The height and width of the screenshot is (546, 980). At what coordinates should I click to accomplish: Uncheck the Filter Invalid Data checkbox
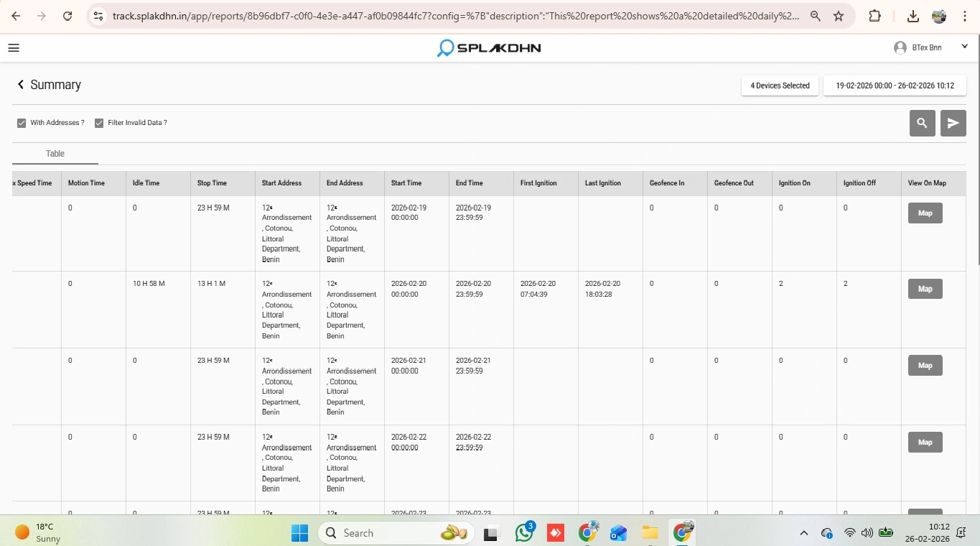(x=99, y=123)
